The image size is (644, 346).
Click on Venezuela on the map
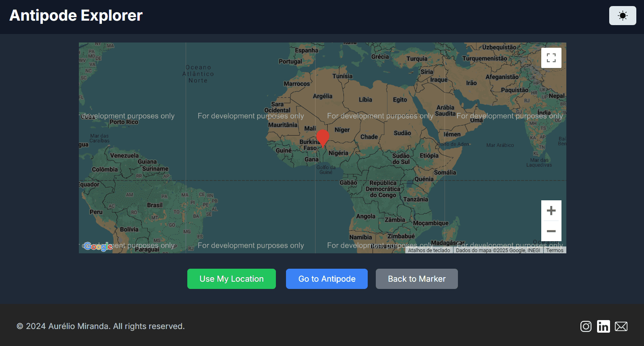(x=124, y=155)
